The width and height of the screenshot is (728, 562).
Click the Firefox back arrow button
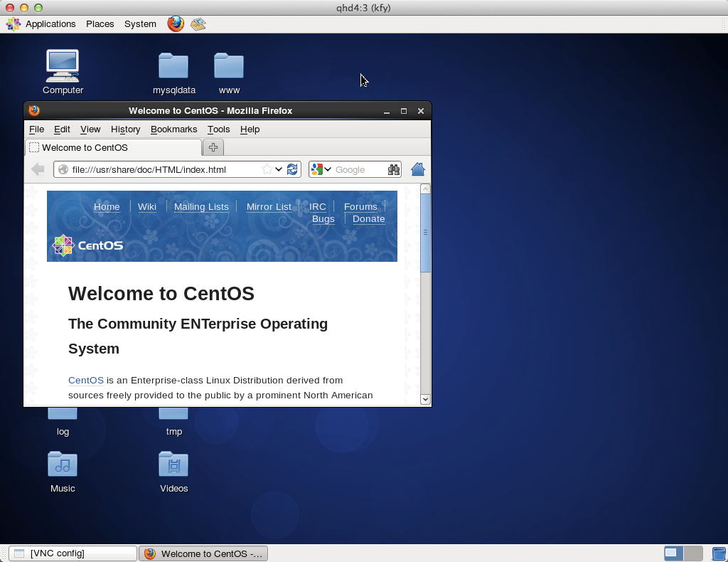pyautogui.click(x=38, y=169)
